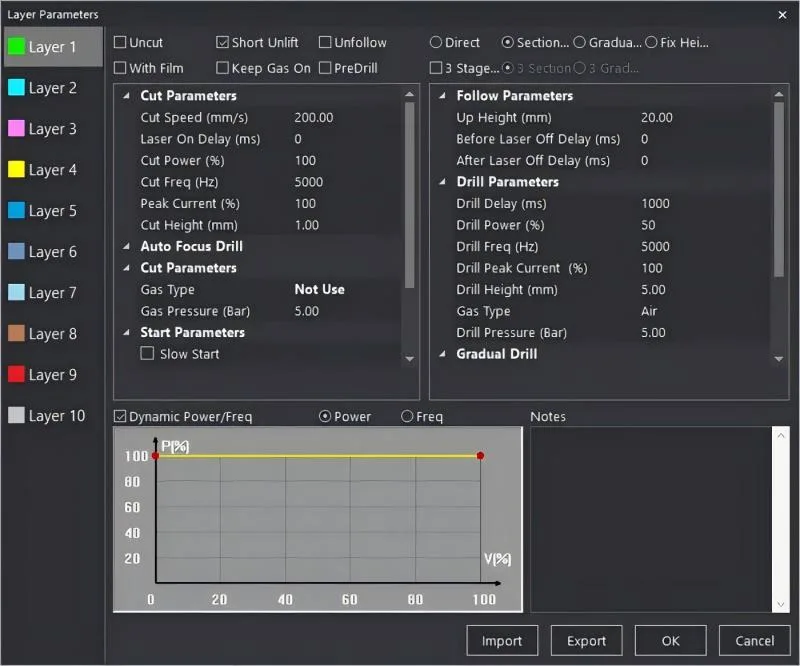
Task: Open the Layer 4 tab
Action: pyautogui.click(x=53, y=169)
